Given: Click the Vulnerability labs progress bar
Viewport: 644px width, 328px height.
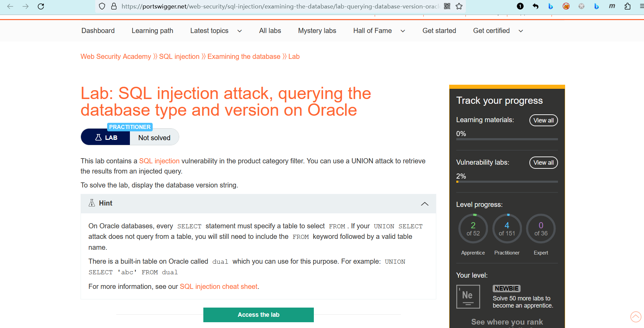Looking at the screenshot, I should click(x=507, y=182).
